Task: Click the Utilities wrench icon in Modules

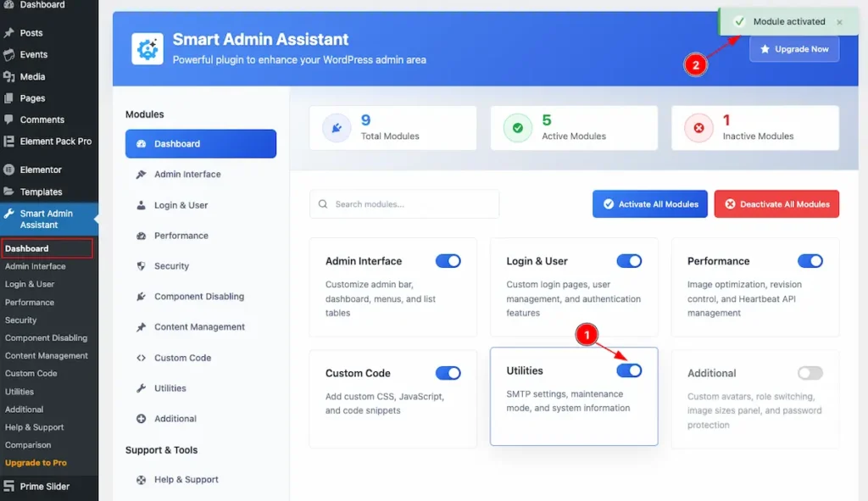Action: (142, 388)
